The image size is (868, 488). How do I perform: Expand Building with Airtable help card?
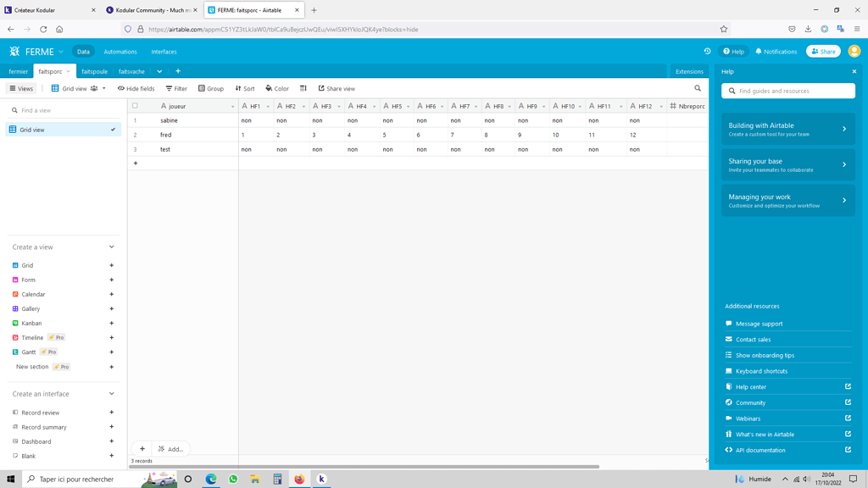pyautogui.click(x=787, y=129)
